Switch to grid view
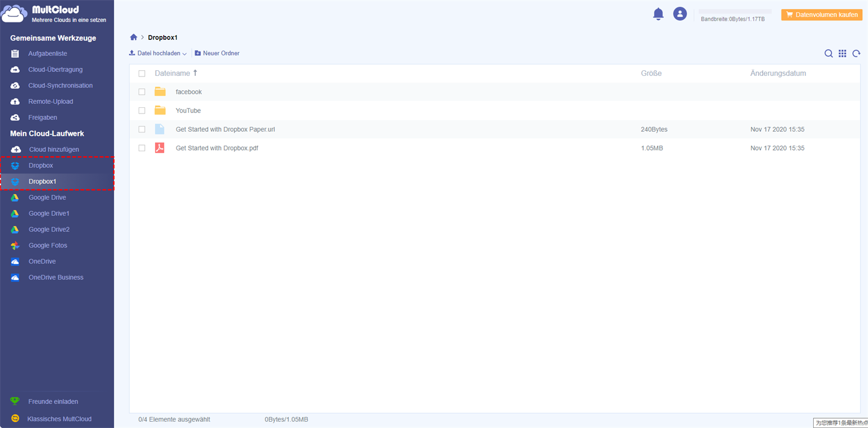This screenshot has height=428, width=868. (842, 54)
